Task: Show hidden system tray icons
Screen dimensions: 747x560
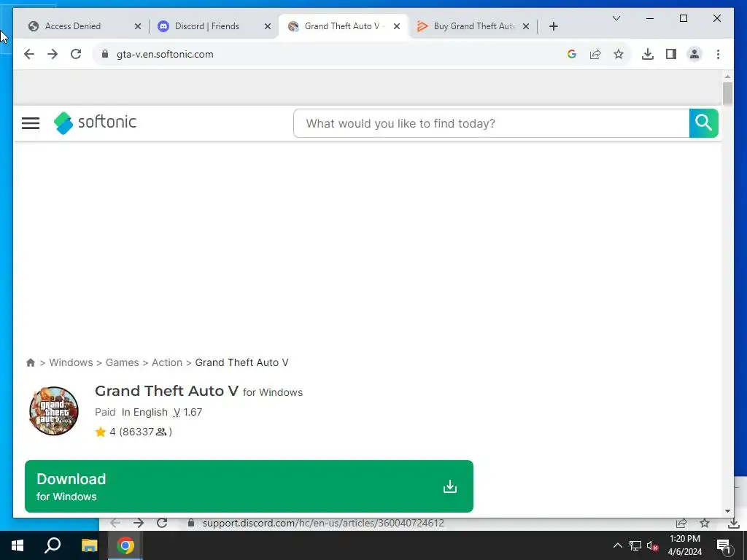Action: point(617,545)
